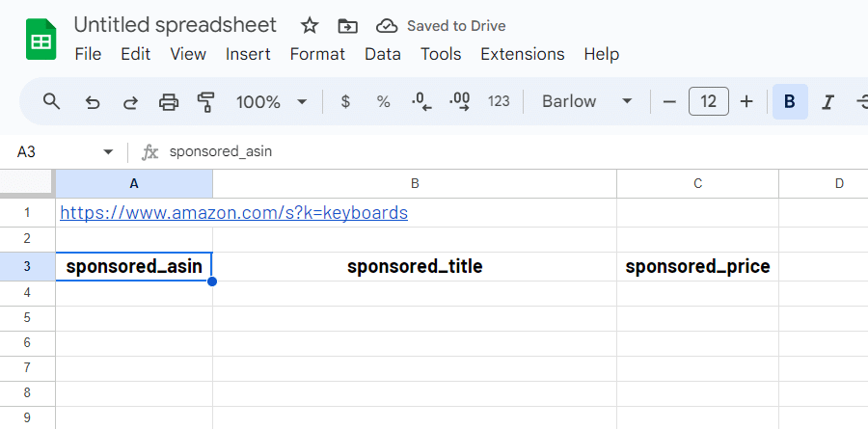
Task: Format selection as currency
Action: click(345, 101)
